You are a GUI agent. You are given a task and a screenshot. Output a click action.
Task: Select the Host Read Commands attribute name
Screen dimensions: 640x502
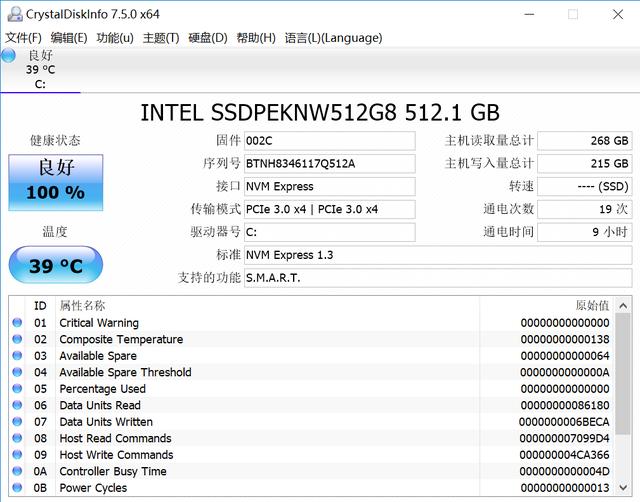[x=116, y=438]
